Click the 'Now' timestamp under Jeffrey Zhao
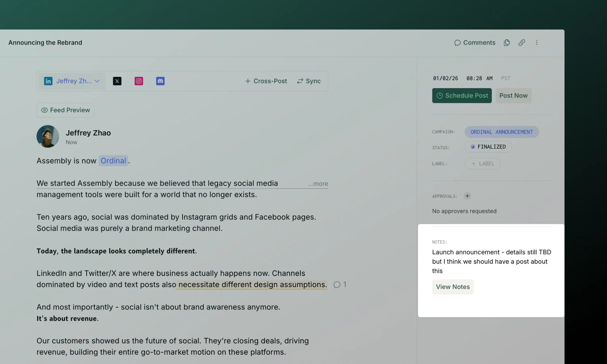The height and width of the screenshot is (364, 607). click(x=71, y=142)
